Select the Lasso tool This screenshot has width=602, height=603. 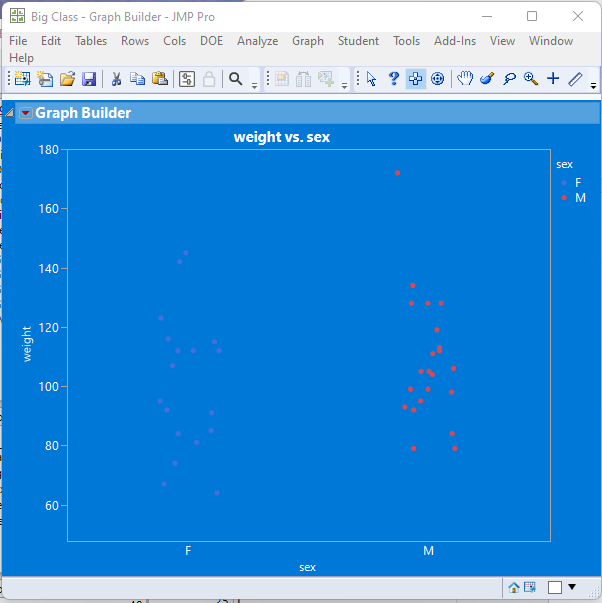point(509,79)
